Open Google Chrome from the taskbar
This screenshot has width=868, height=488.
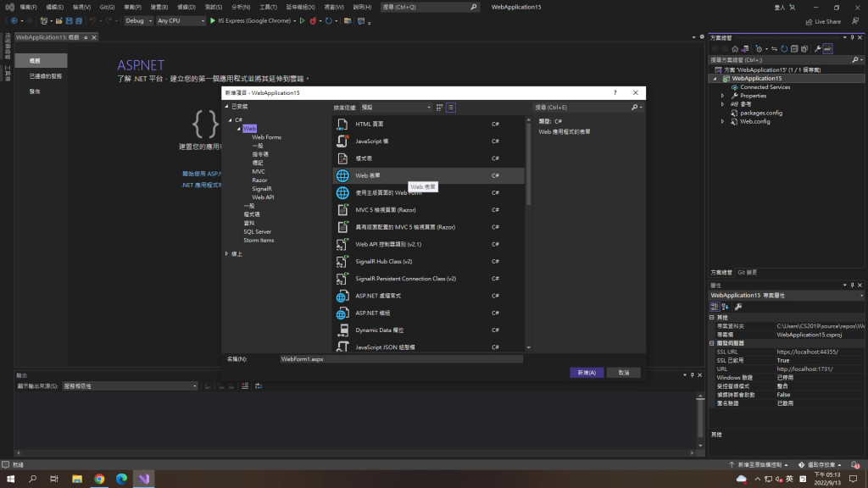100,479
